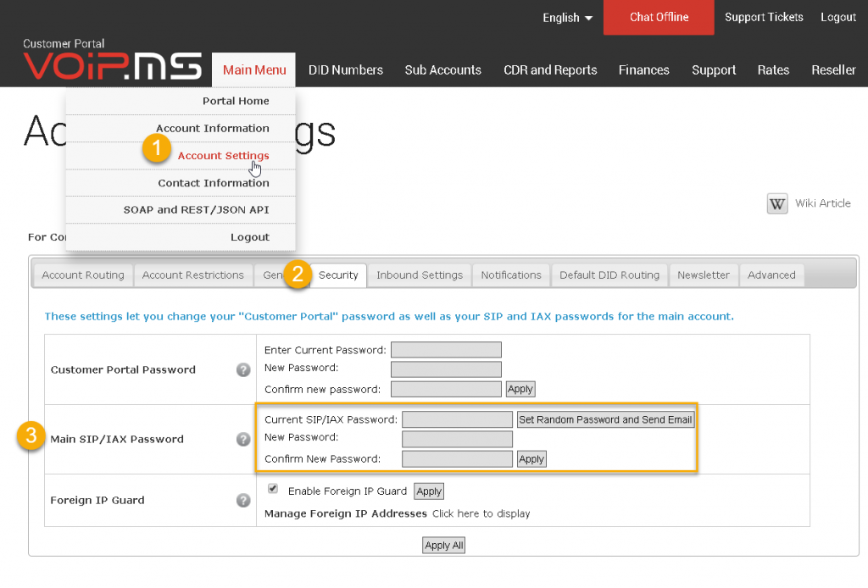The width and height of the screenshot is (868, 588).
Task: Open the DID Numbers menu
Action: click(x=346, y=70)
